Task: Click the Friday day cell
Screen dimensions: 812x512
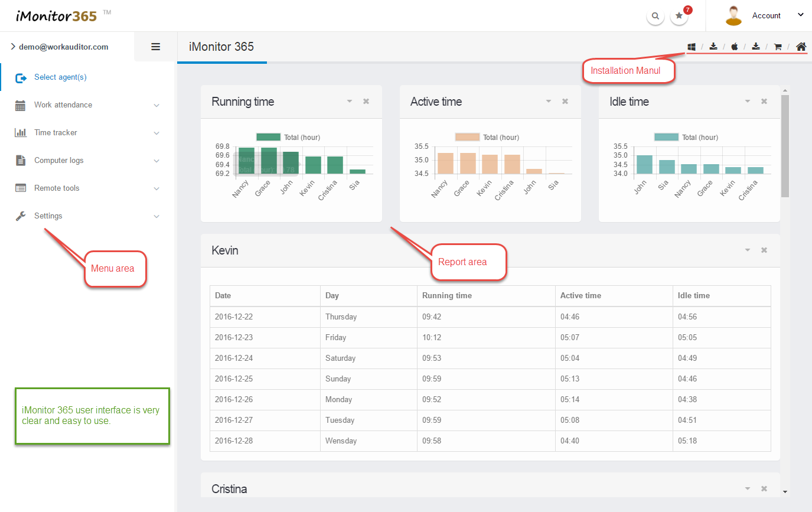Action: 369,337
